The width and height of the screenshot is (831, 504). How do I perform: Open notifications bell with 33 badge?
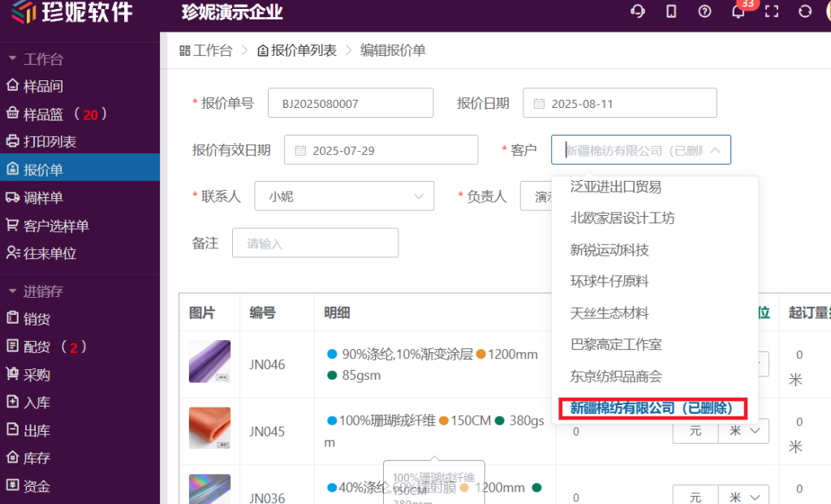pyautogui.click(x=738, y=11)
